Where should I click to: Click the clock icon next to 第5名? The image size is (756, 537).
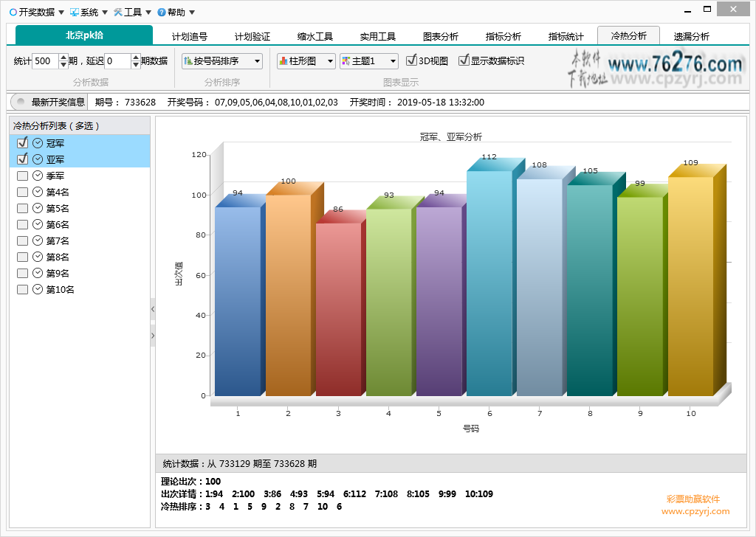[38, 208]
